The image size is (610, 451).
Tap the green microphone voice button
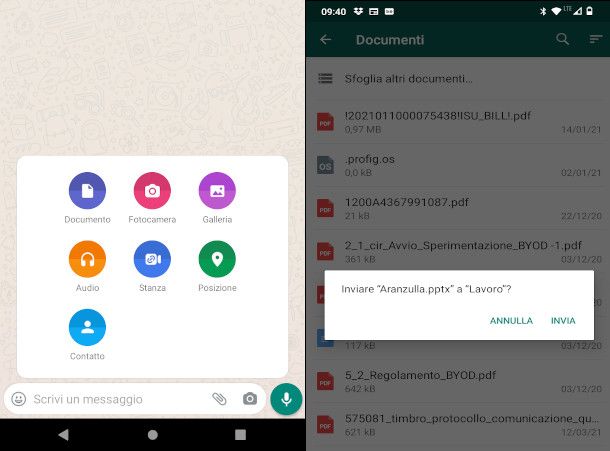[x=286, y=399]
